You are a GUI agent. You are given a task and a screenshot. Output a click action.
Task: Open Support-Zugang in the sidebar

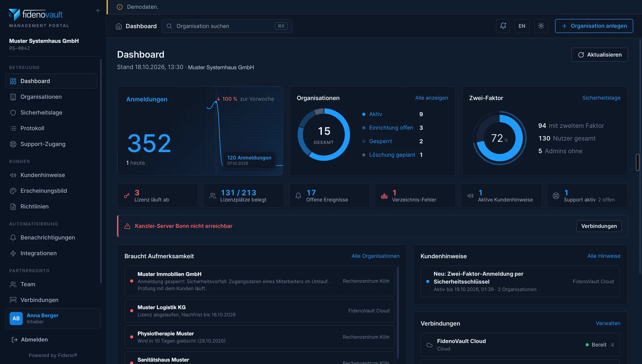point(51,144)
